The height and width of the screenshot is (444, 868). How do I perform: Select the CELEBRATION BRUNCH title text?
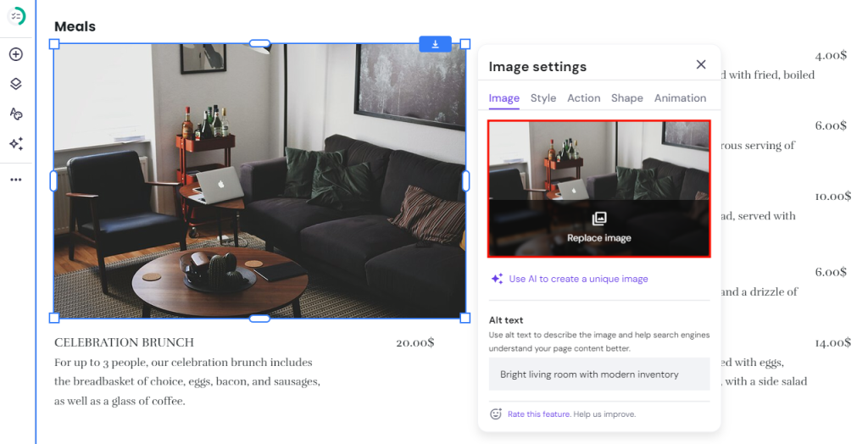pos(124,343)
